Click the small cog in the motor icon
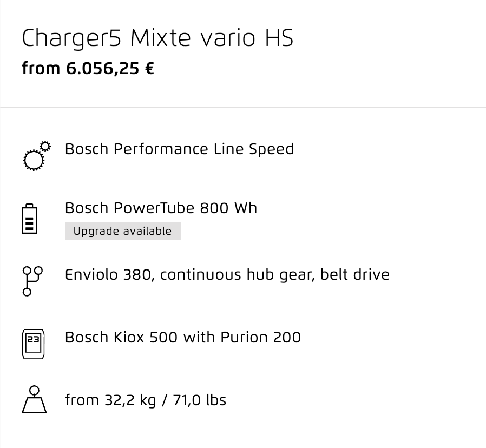Image resolution: width=486 pixels, height=448 pixels. pyautogui.click(x=45, y=146)
